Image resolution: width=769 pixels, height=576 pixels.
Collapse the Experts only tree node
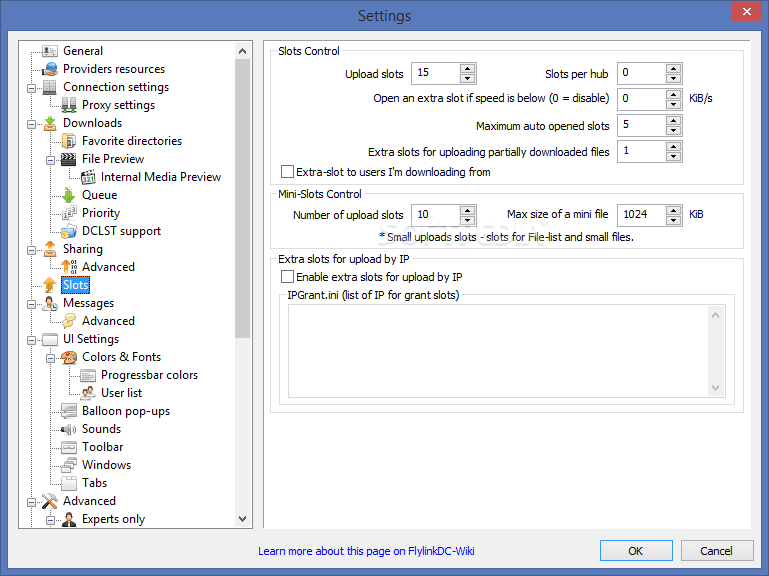(50, 521)
